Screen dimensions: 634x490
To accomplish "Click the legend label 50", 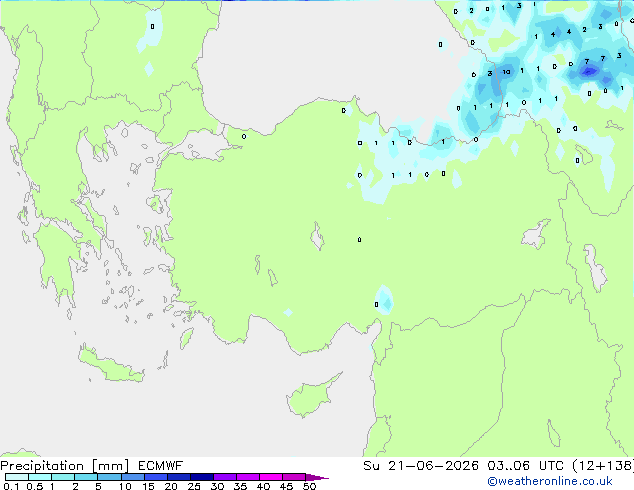I will (x=309, y=486).
